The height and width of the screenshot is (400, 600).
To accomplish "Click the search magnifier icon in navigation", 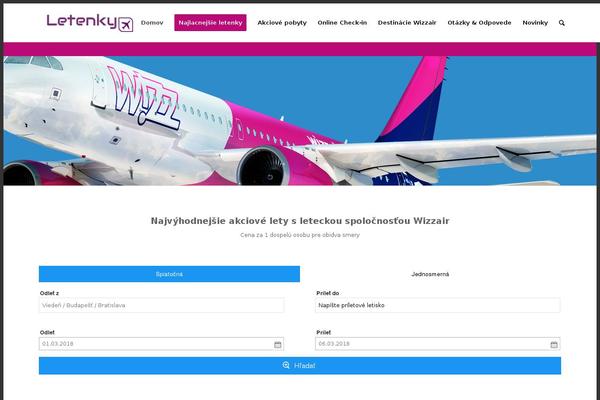I will pyautogui.click(x=561, y=23).
